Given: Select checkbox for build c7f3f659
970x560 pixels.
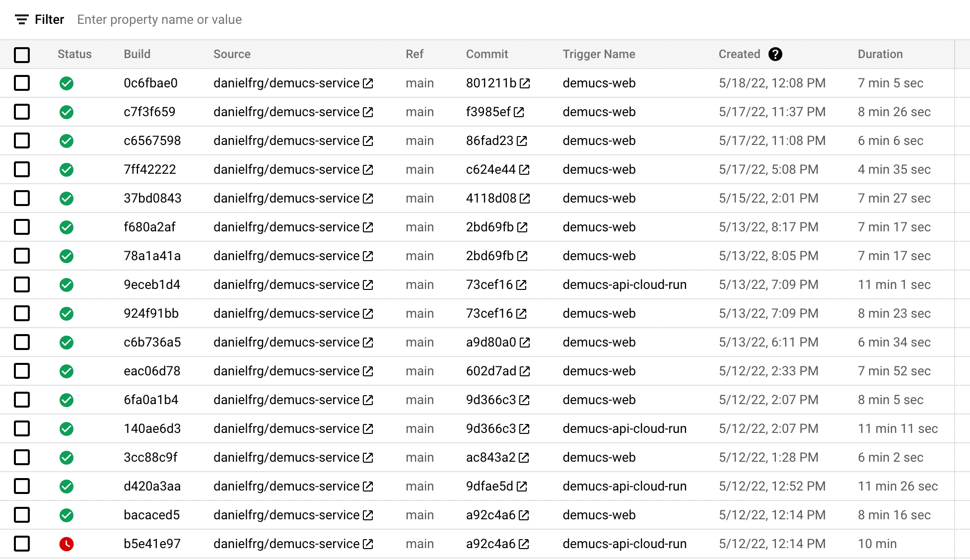Looking at the screenshot, I should [x=22, y=112].
